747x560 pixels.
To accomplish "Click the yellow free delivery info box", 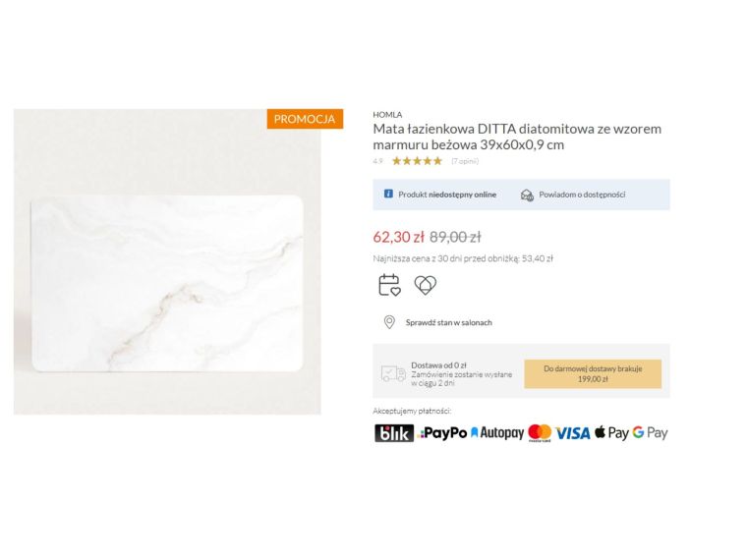I will (x=593, y=373).
